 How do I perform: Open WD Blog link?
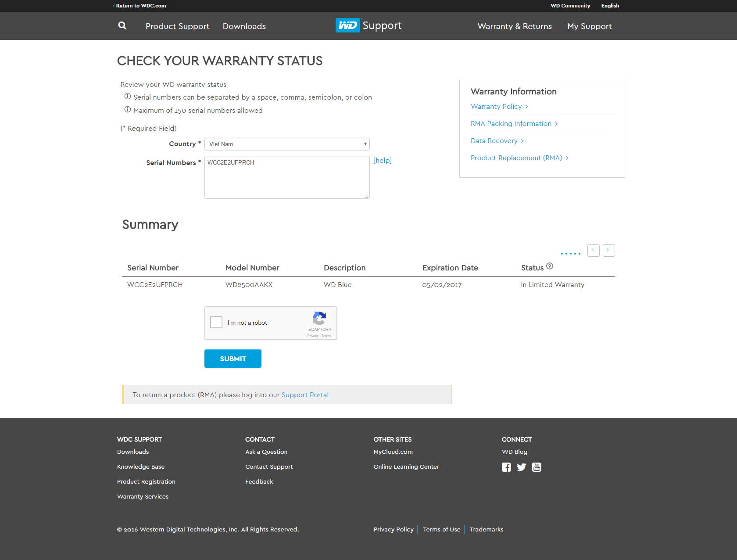(515, 452)
